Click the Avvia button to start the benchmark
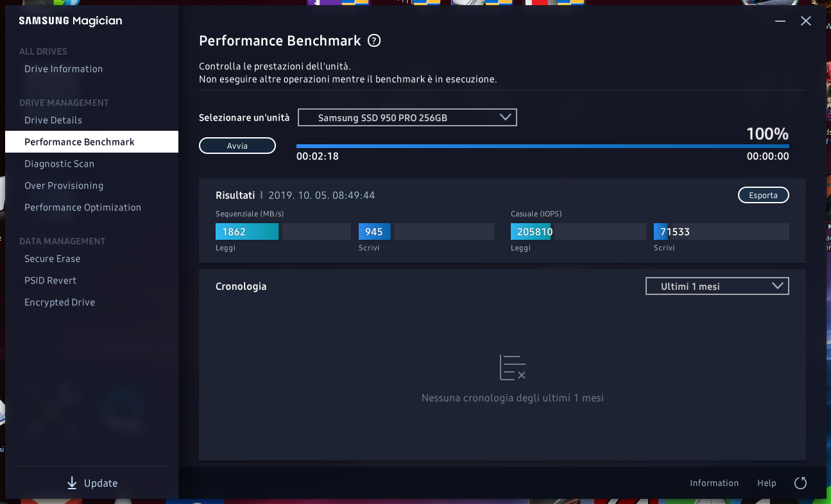 point(237,146)
